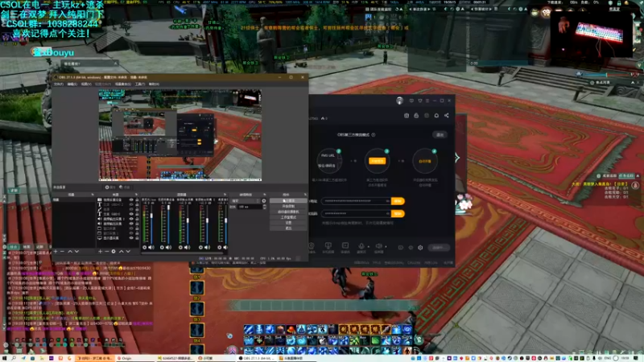
Task: Move scene down in scenes list
Action: (x=76, y=251)
